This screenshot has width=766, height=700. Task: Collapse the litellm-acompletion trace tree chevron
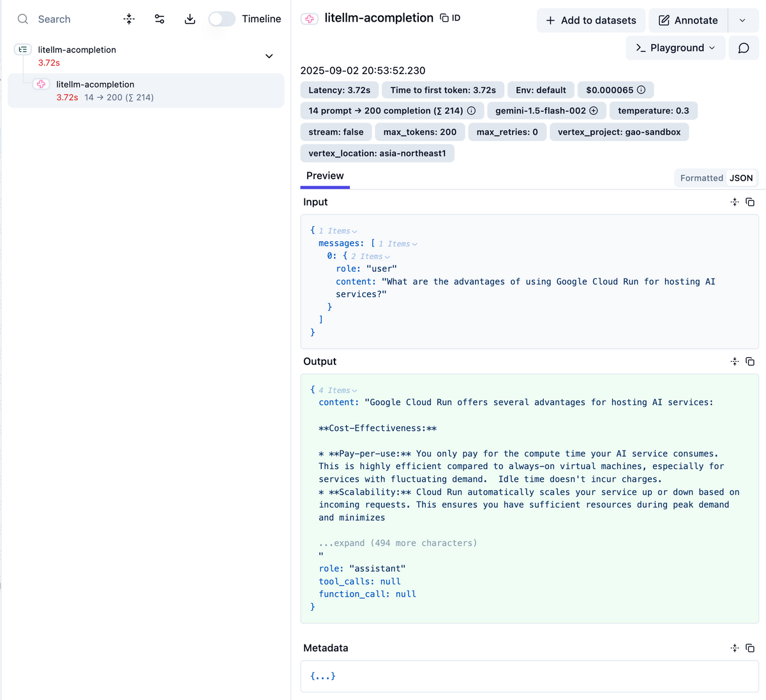[269, 56]
